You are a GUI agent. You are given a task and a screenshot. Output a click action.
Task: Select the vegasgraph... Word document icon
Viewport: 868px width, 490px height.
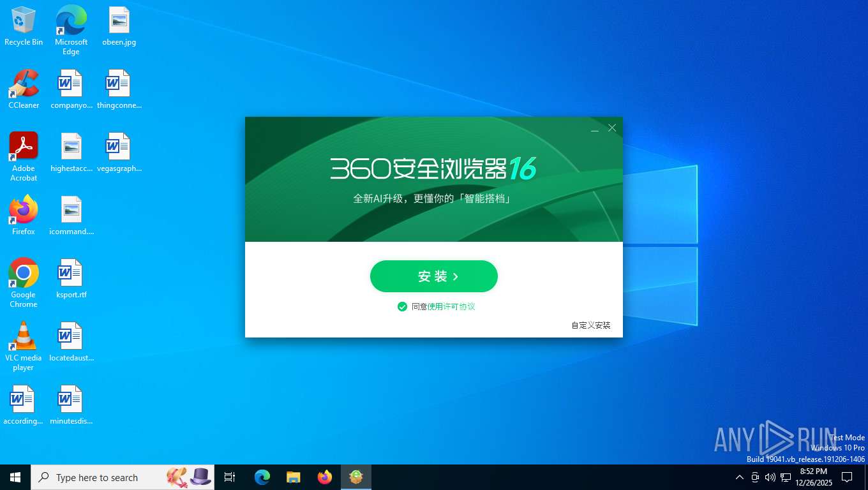tap(119, 152)
